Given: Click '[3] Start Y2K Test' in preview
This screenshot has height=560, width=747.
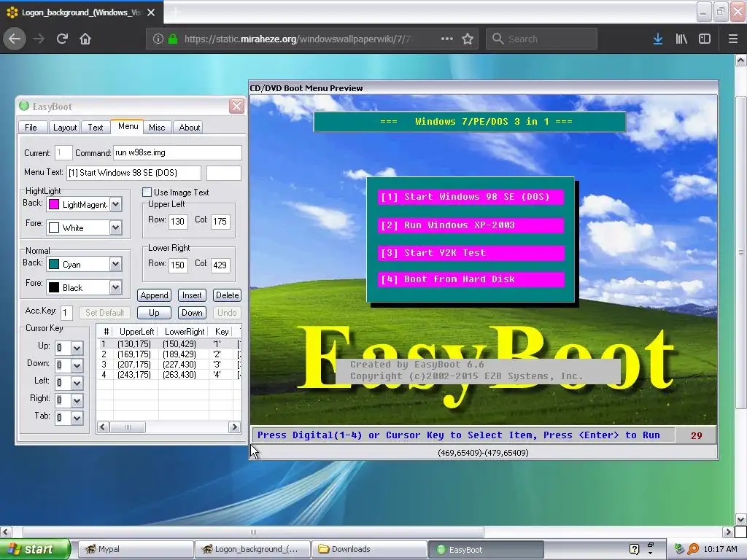Looking at the screenshot, I should coord(471,253).
